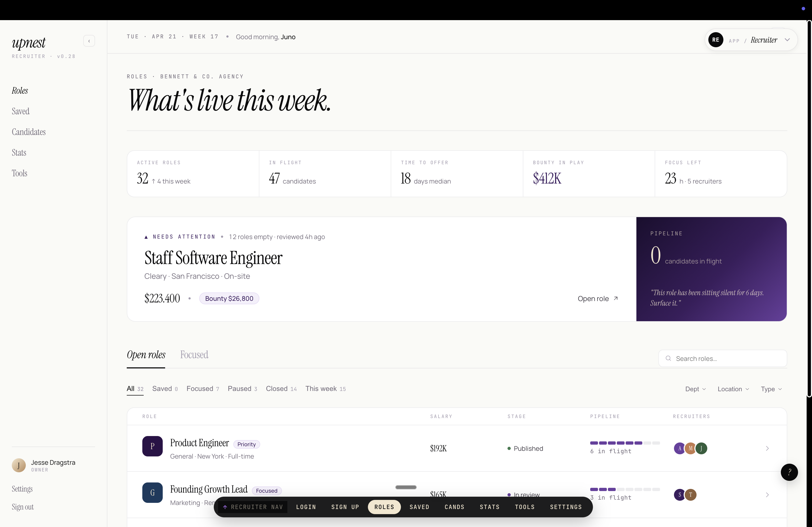
Task: Click the Product Engineer pipeline progress bar
Action: pos(625,443)
